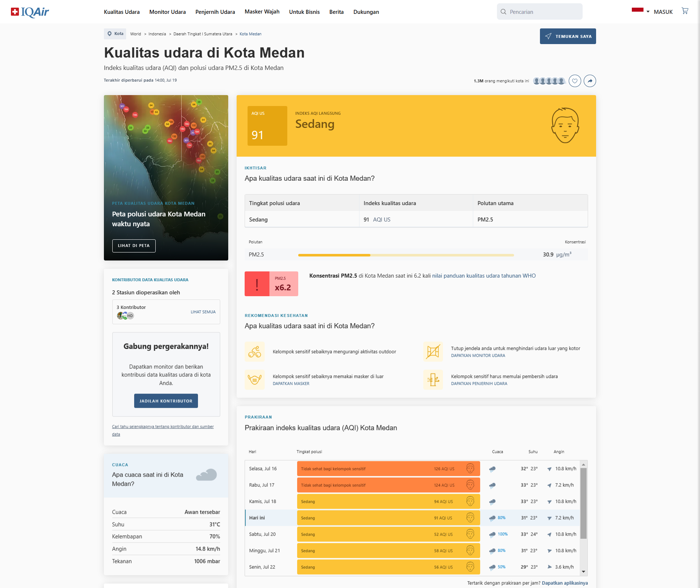
Task: Click the AQI US 91 value box
Action: coord(267,126)
